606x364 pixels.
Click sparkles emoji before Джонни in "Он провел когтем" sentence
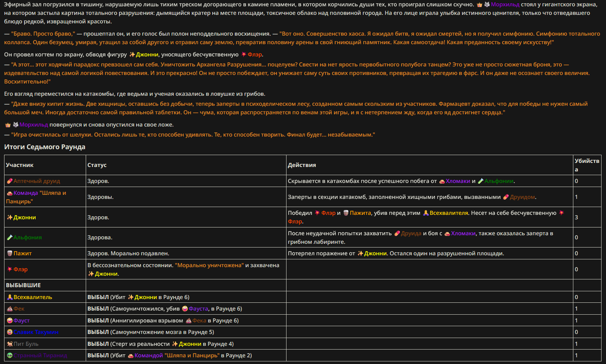pyautogui.click(x=132, y=55)
